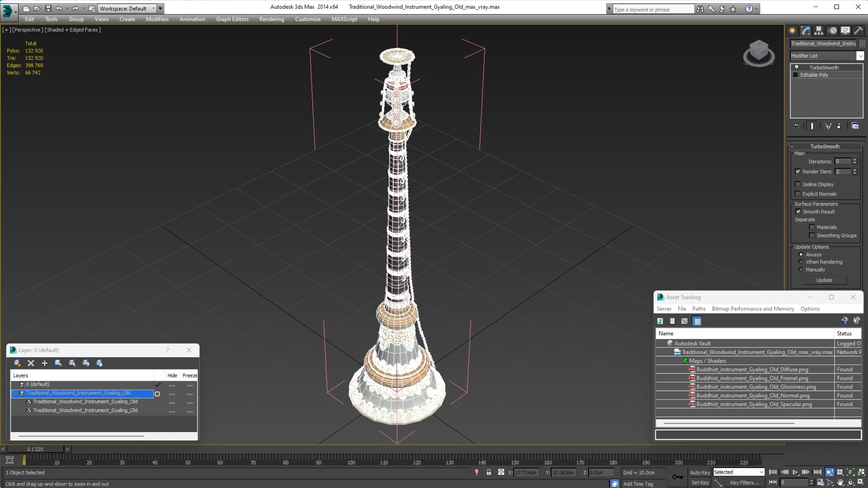Open the Hierarchy command panel tab
The image size is (868, 488).
pyautogui.click(x=819, y=31)
